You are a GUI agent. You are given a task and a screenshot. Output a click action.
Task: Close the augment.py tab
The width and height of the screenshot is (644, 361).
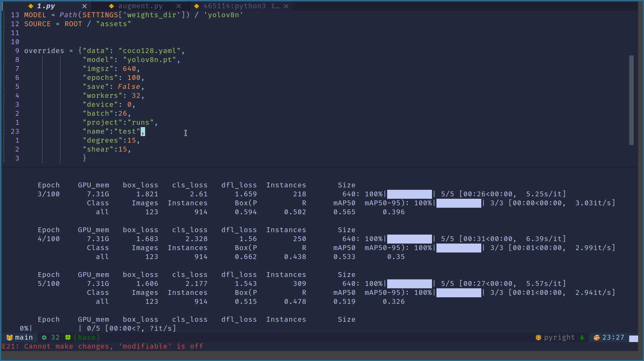click(x=179, y=6)
